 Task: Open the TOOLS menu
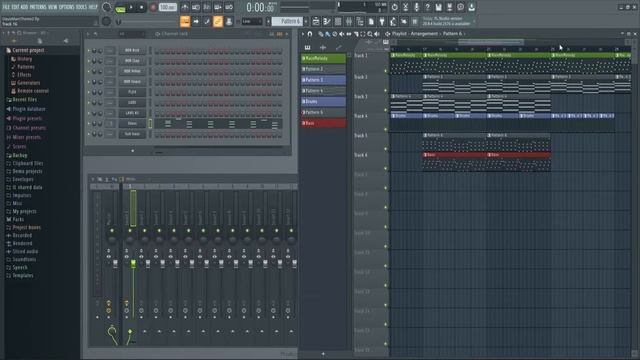pyautogui.click(x=81, y=7)
